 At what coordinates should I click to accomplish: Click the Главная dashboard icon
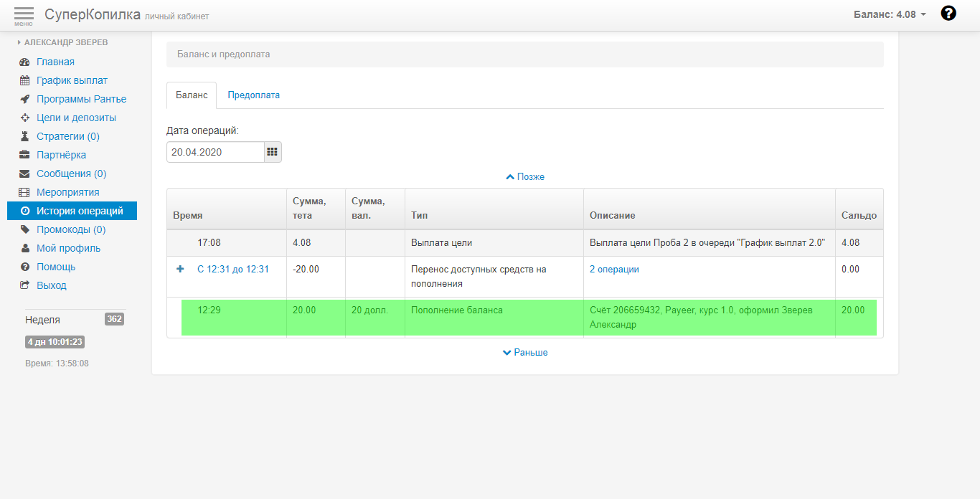24,62
